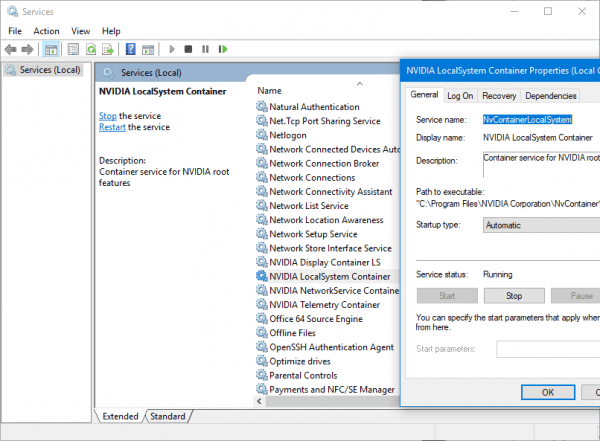
Task: Click gear icon beside Offline Files
Action: (x=262, y=333)
